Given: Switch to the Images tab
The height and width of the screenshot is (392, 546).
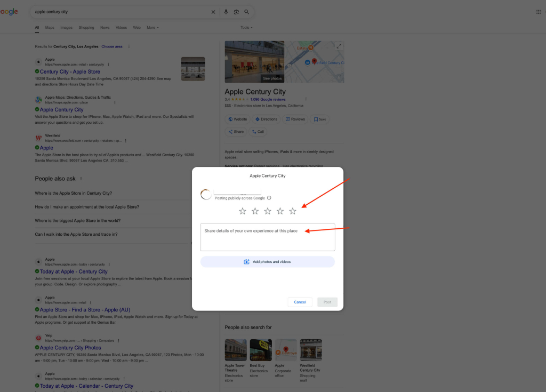Looking at the screenshot, I should point(66,28).
